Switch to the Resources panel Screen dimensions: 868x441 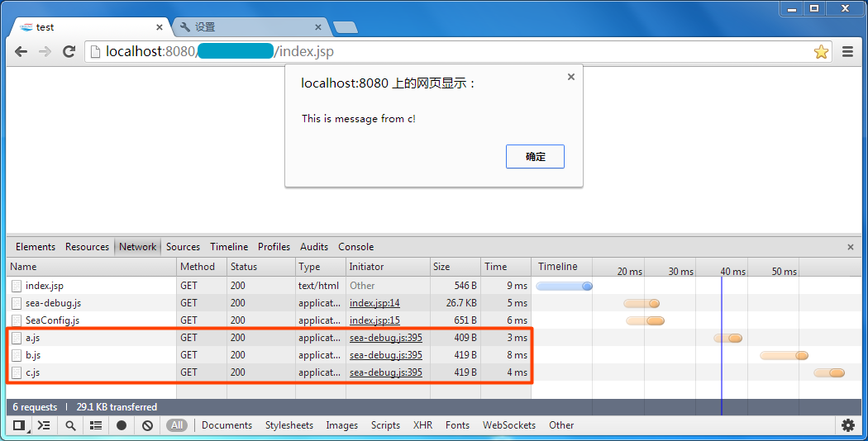coord(87,247)
